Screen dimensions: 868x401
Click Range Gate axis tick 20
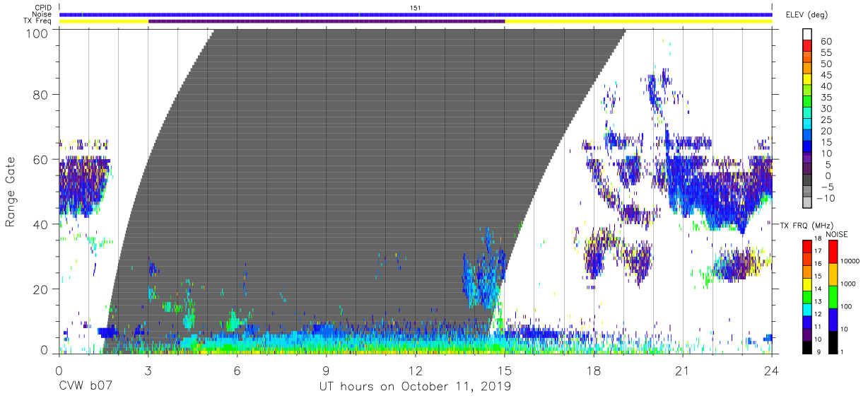41,289
